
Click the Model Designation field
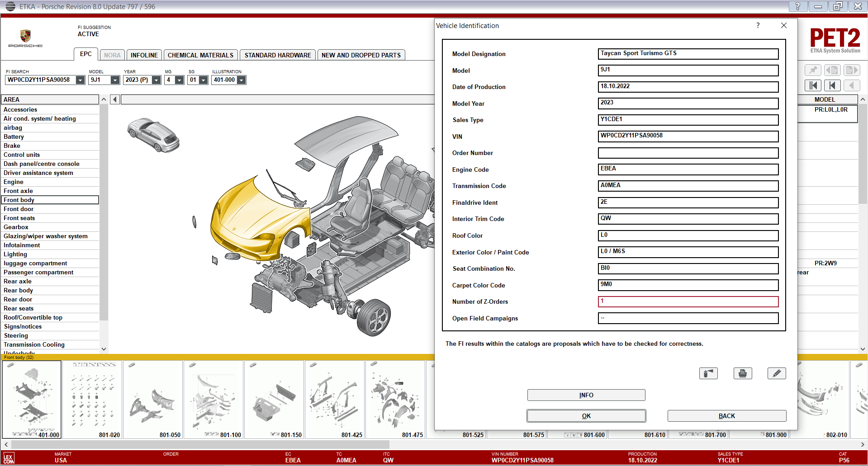point(688,54)
